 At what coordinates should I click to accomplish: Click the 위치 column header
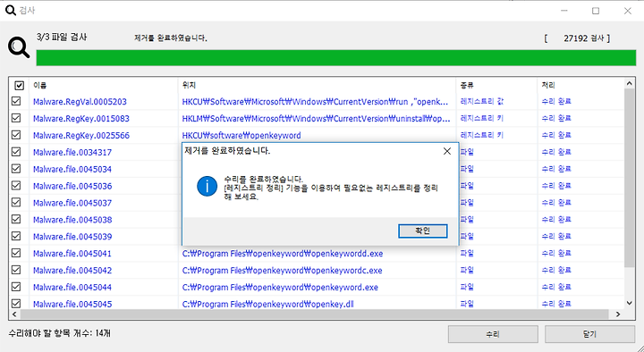(317, 86)
